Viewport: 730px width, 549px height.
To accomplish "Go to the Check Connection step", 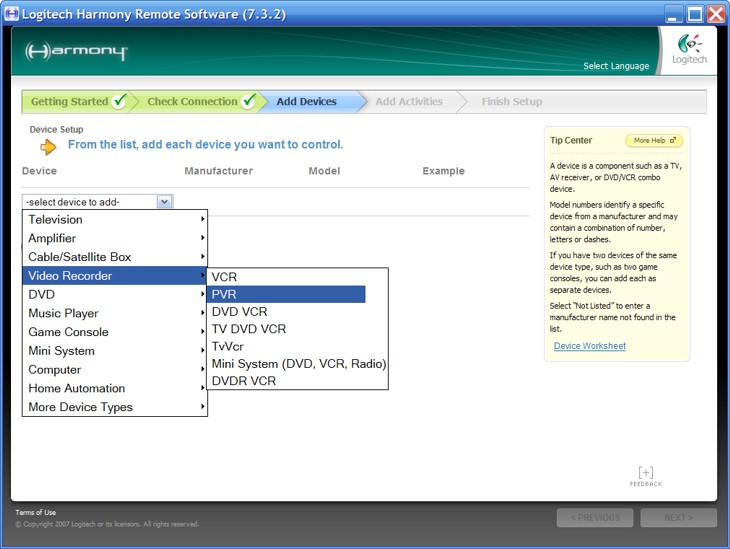I will (x=199, y=102).
